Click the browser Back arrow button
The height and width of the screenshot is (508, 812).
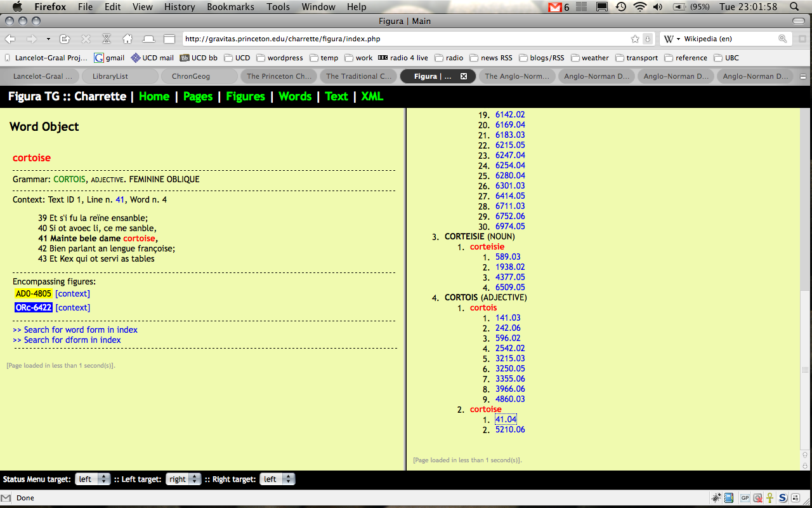tap(11, 39)
